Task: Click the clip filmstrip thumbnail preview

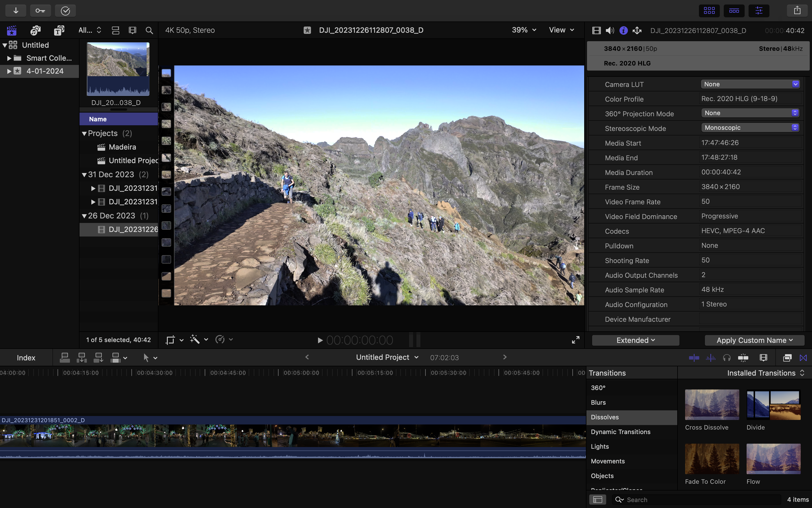Action: 118,69
